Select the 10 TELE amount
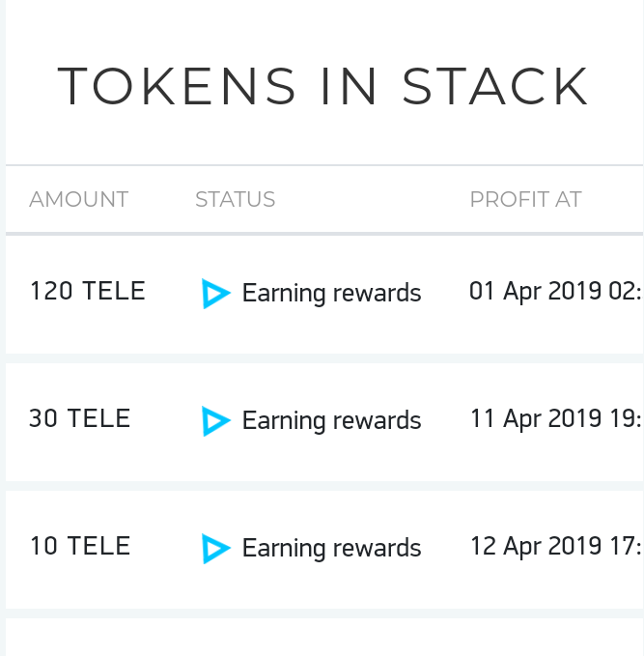644x656 pixels. (79, 546)
